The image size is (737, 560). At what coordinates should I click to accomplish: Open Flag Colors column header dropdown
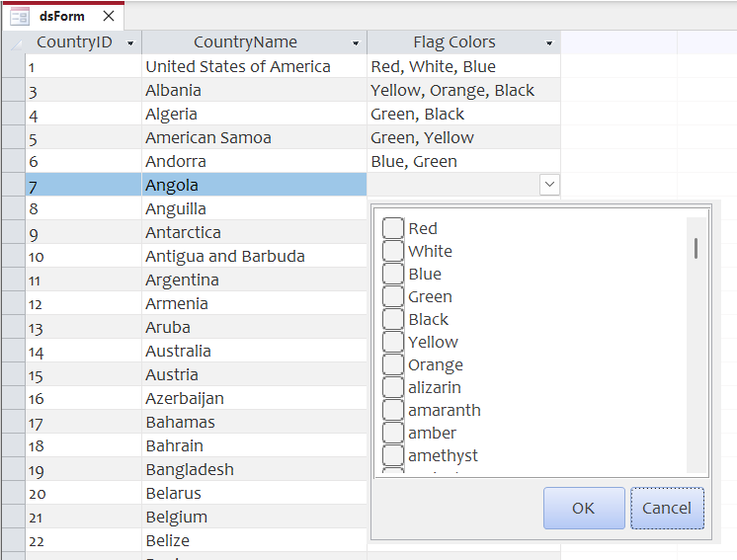pyautogui.click(x=549, y=43)
